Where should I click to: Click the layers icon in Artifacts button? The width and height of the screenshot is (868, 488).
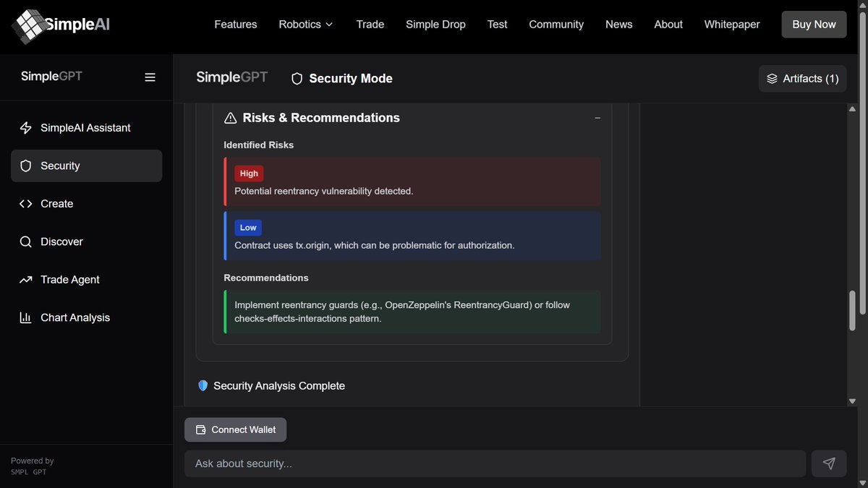tap(772, 79)
